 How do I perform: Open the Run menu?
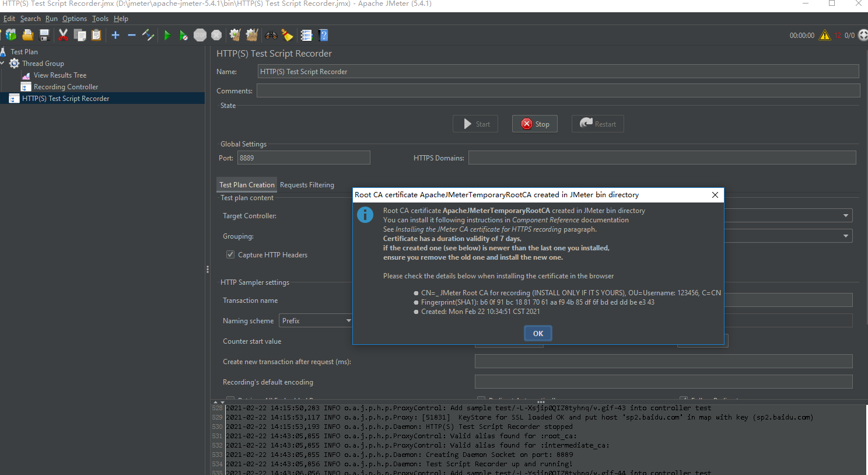point(51,19)
